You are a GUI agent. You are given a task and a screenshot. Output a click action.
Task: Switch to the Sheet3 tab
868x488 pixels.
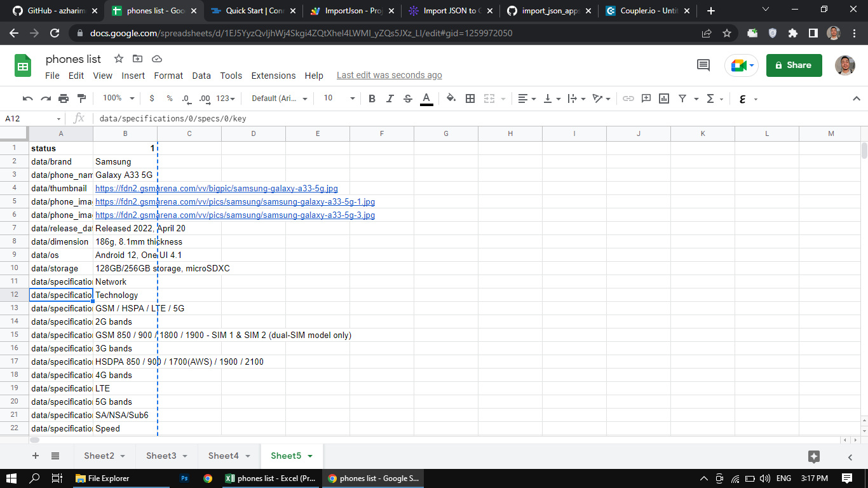click(x=161, y=456)
